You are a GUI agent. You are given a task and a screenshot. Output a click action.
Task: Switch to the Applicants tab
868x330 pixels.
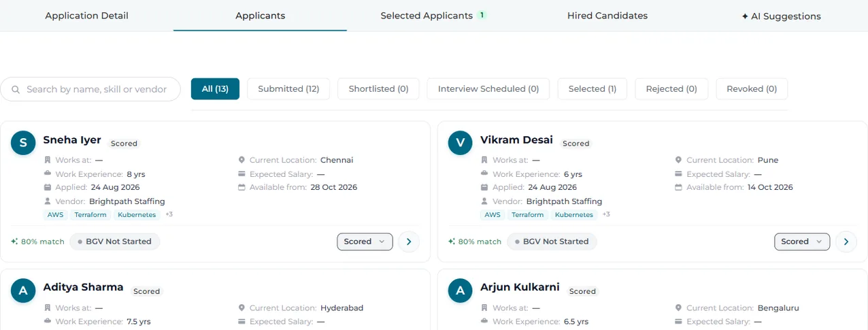[x=260, y=16]
